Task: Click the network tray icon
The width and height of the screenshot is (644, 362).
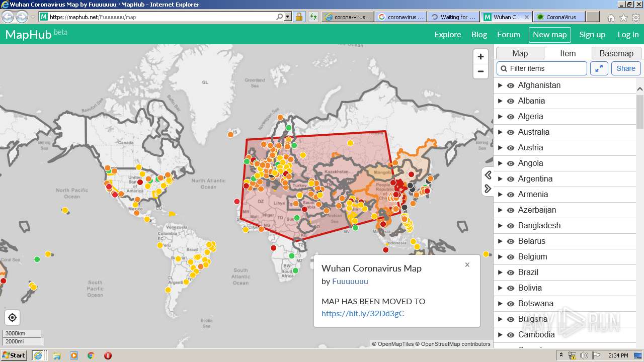Action: click(x=572, y=355)
